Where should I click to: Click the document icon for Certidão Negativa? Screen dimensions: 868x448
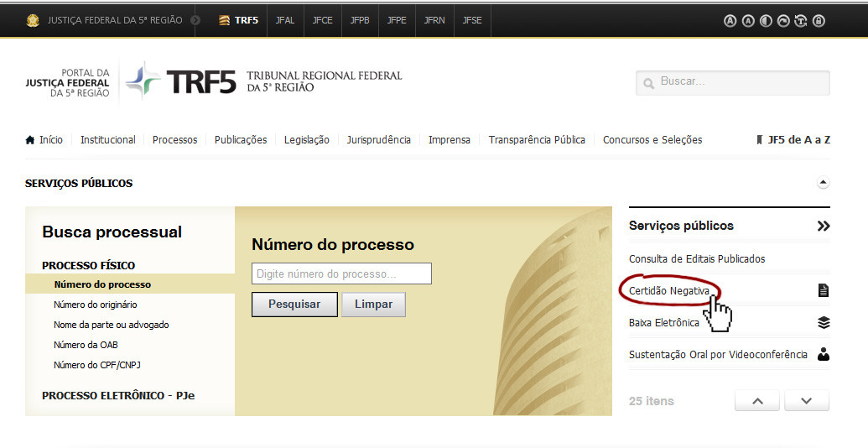(x=824, y=290)
